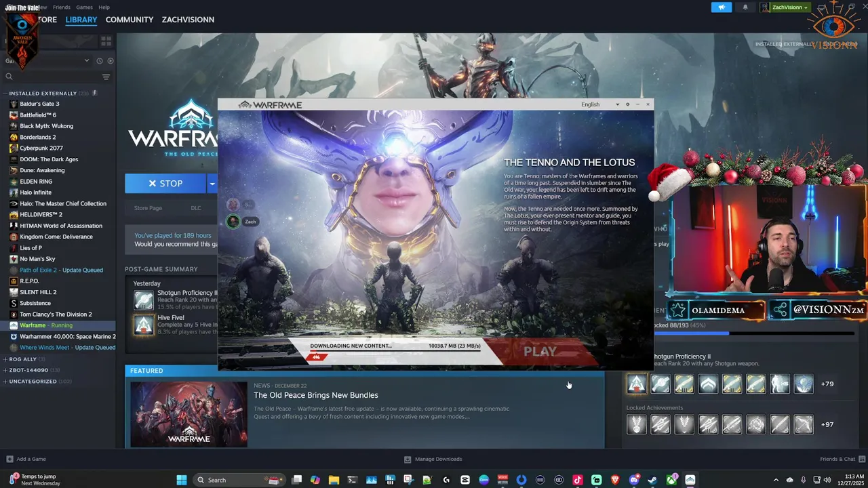This screenshot has width=868, height=488.
Task: Select HELLDIVERS 2 in library list
Action: tap(41, 215)
